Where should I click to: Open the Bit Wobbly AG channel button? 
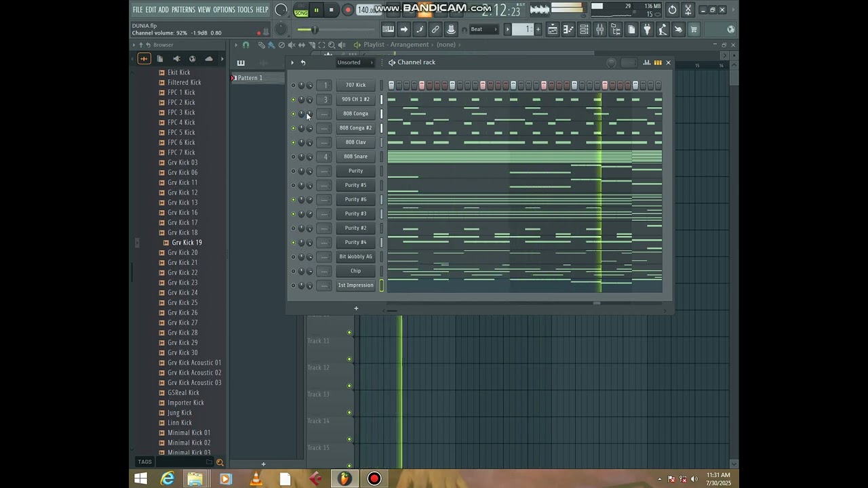point(355,256)
